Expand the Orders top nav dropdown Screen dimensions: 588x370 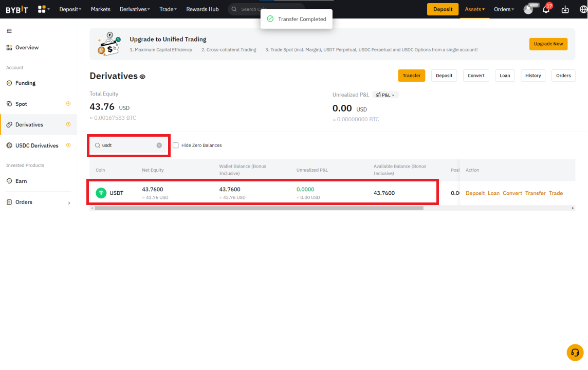click(504, 9)
